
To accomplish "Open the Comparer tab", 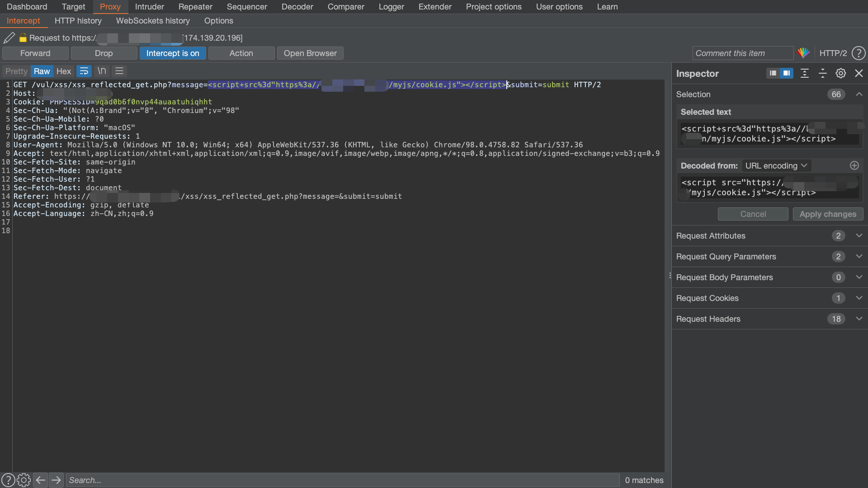I will pyautogui.click(x=346, y=7).
